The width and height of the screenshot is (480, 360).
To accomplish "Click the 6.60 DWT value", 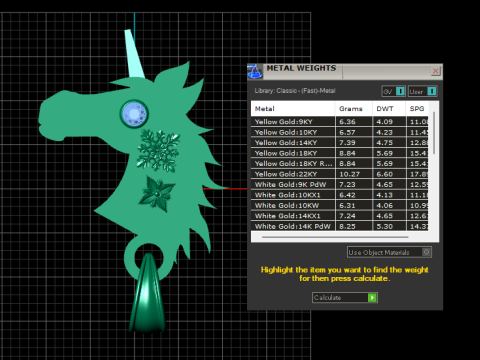I will click(384, 174).
